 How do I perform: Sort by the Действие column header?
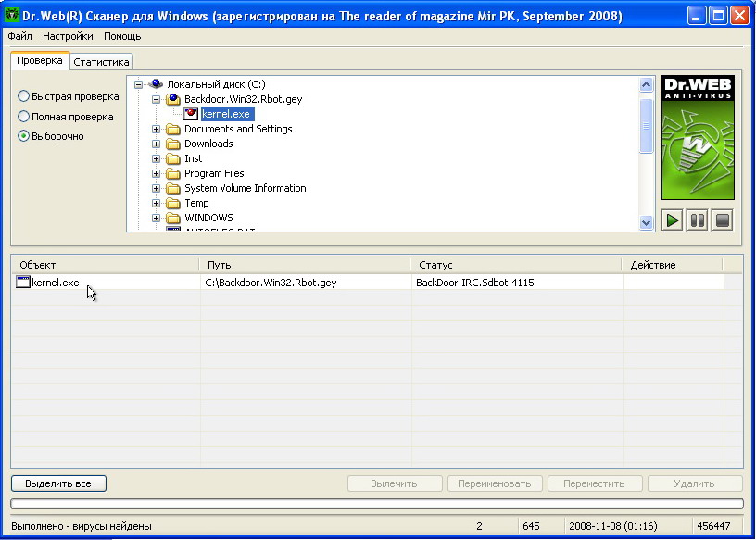point(673,265)
